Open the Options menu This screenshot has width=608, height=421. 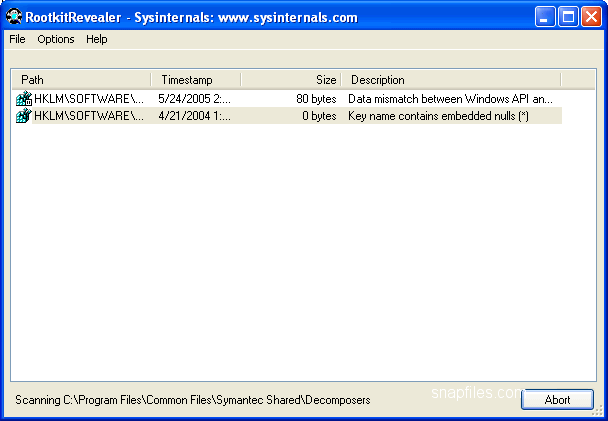[56, 39]
